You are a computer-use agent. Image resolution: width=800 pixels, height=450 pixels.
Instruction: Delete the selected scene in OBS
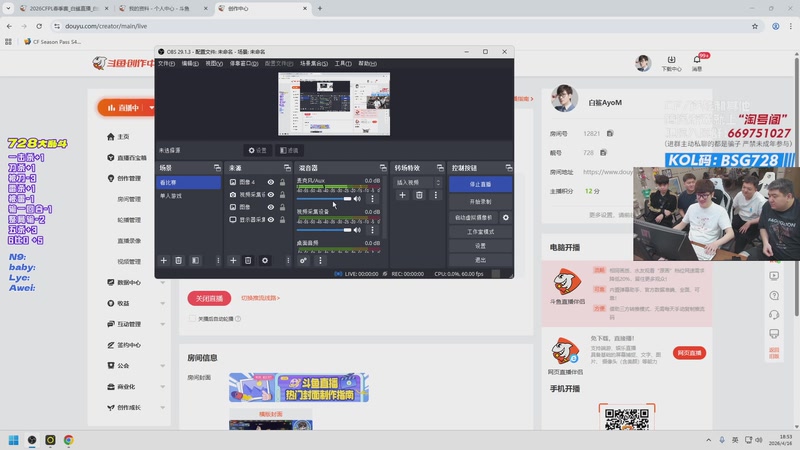179,260
